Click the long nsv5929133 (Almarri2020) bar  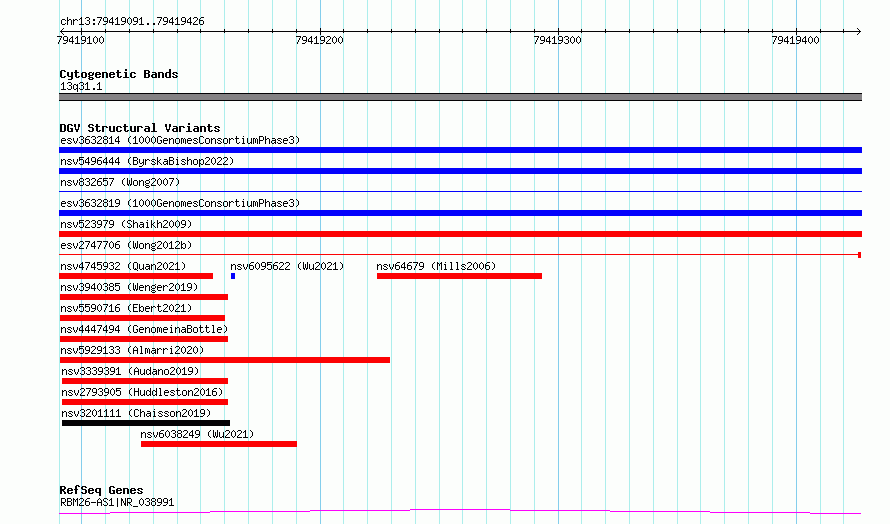[224, 360]
